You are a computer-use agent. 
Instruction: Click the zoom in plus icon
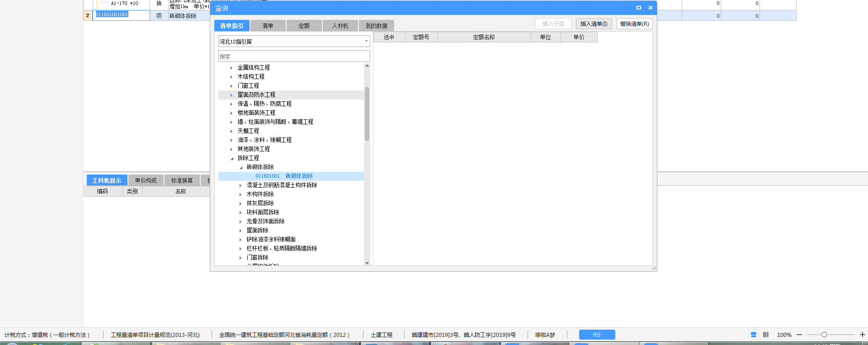[863, 335]
